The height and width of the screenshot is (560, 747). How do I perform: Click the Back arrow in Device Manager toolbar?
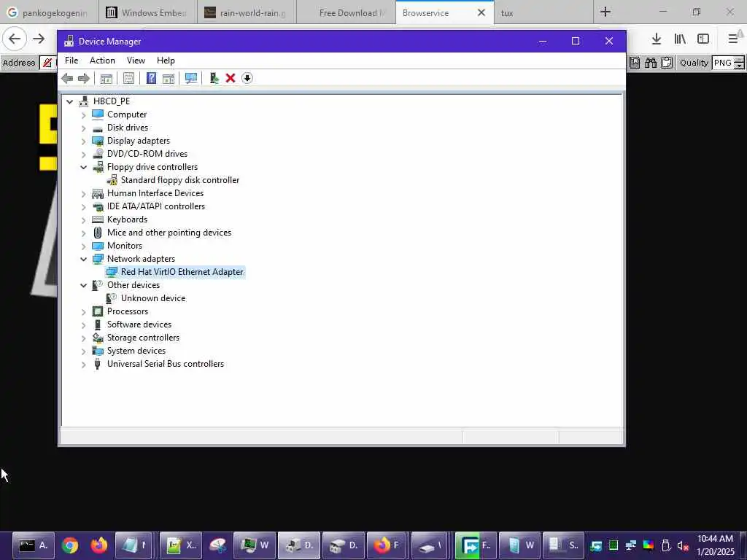tap(67, 78)
